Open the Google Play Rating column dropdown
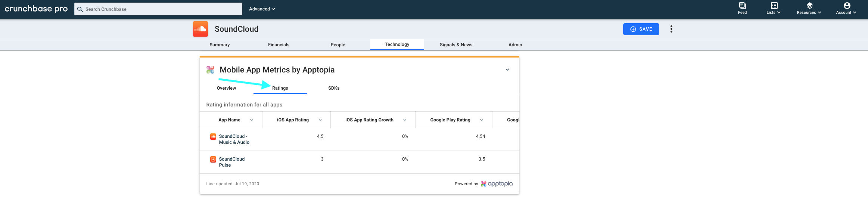 [x=482, y=120]
